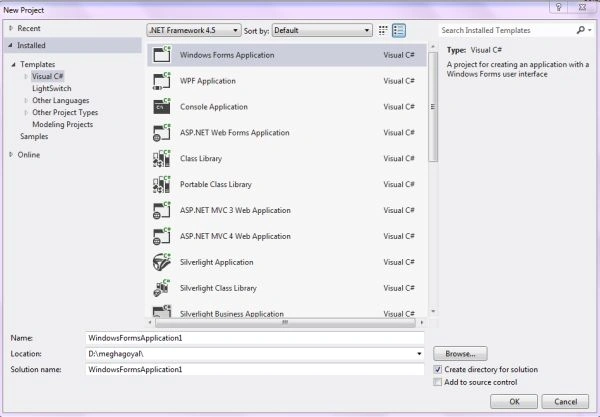This screenshot has height=417, width=600.
Task: Toggle Create directory for solution checkbox
Action: [438, 370]
